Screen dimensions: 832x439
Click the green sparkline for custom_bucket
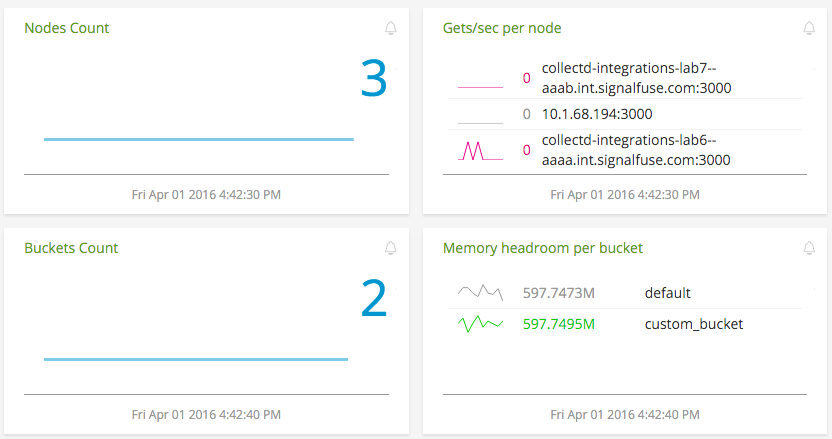point(479,324)
